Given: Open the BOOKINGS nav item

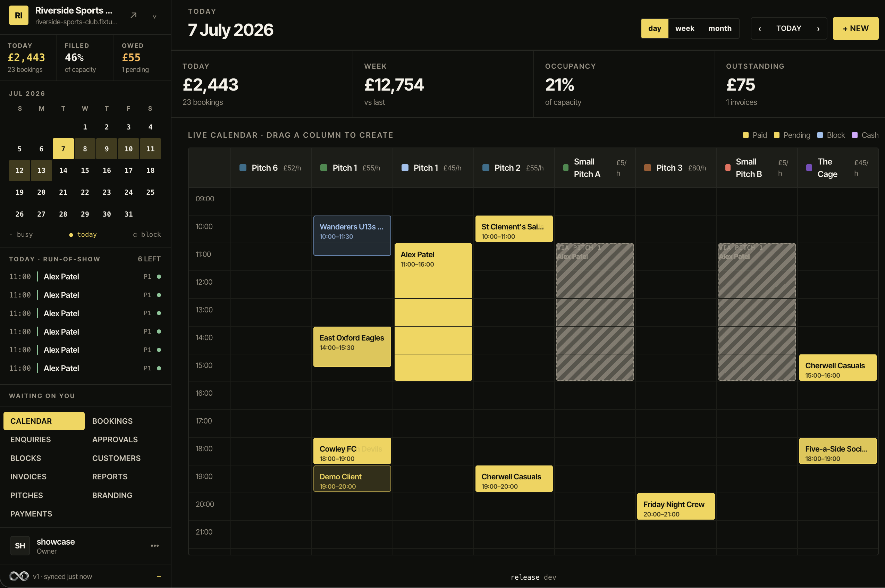Looking at the screenshot, I should 126,421.
